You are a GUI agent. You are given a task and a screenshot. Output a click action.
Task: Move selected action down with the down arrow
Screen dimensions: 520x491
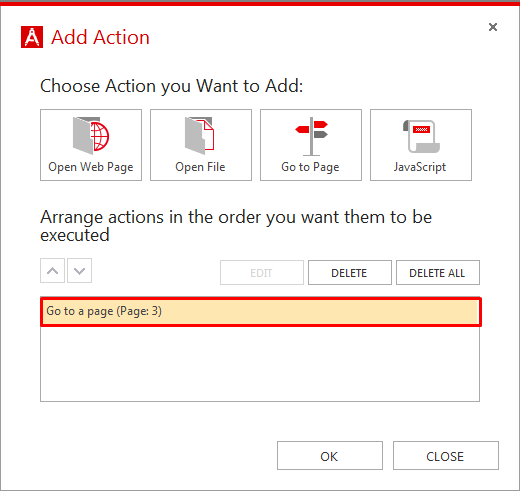click(79, 271)
